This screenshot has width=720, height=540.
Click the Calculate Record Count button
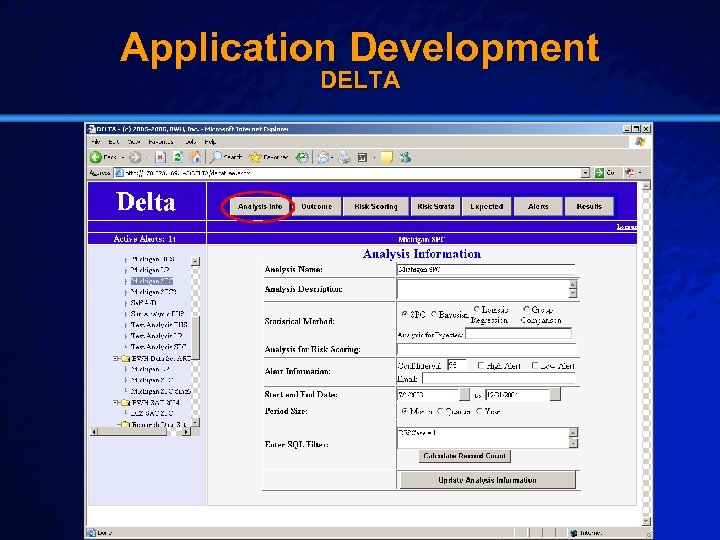(465, 456)
